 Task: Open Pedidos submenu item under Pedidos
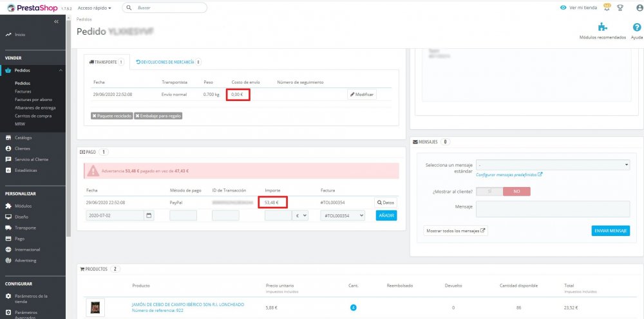tap(23, 83)
